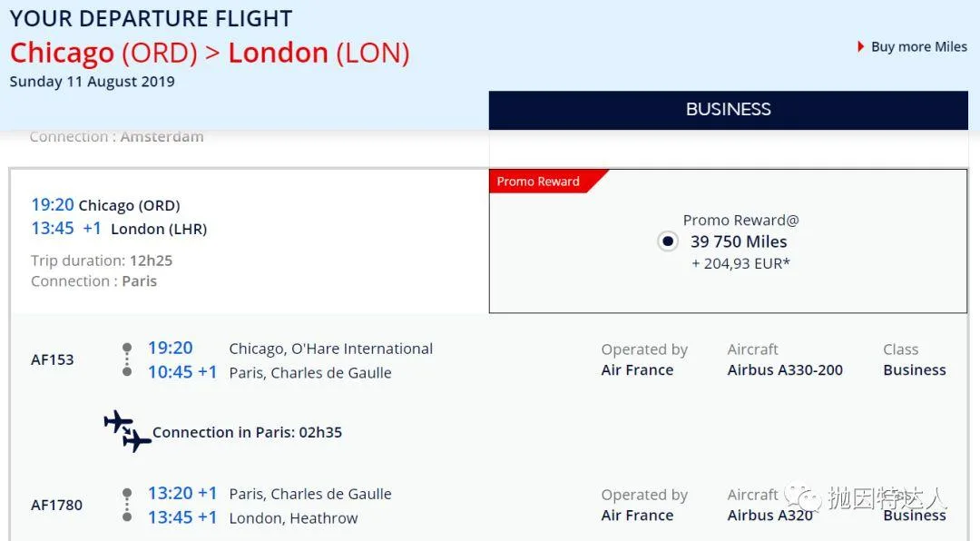Click the 19:20 Chicago (ORD) departure time

click(x=53, y=205)
